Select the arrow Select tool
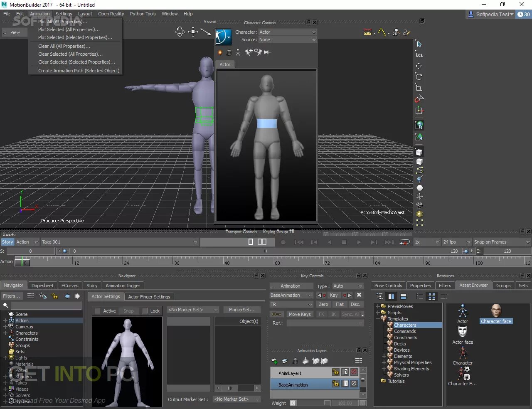This screenshot has height=409, width=532. tap(419, 44)
